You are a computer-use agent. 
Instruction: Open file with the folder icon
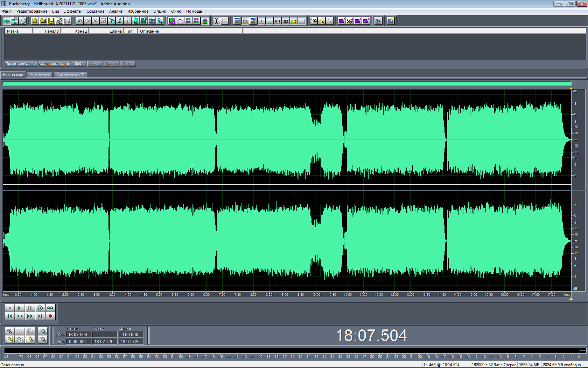(43, 21)
